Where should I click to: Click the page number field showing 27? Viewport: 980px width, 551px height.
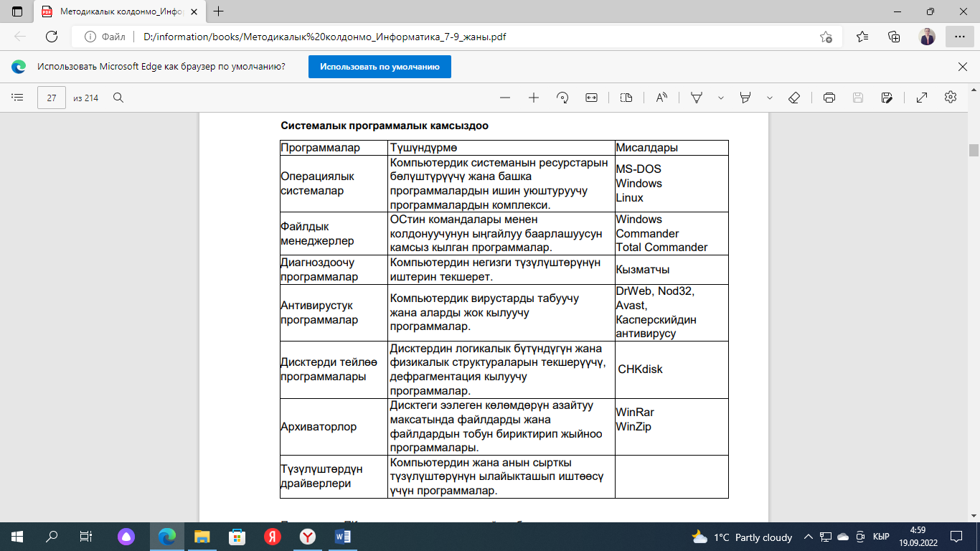point(52,98)
